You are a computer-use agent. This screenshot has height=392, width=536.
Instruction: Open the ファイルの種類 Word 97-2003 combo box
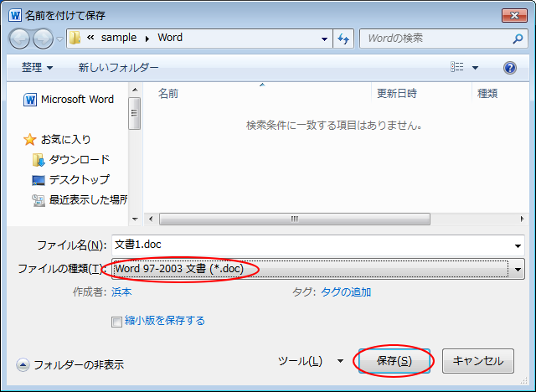pos(318,270)
